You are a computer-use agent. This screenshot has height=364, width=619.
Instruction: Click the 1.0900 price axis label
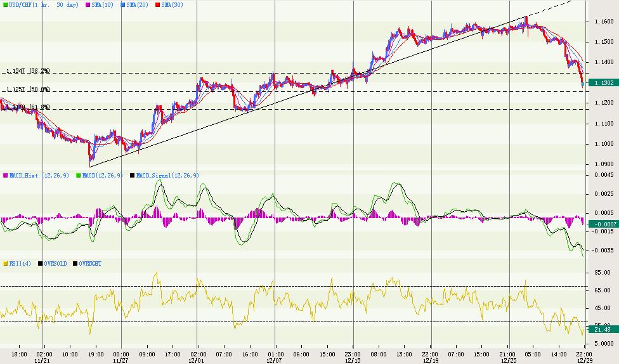click(604, 164)
